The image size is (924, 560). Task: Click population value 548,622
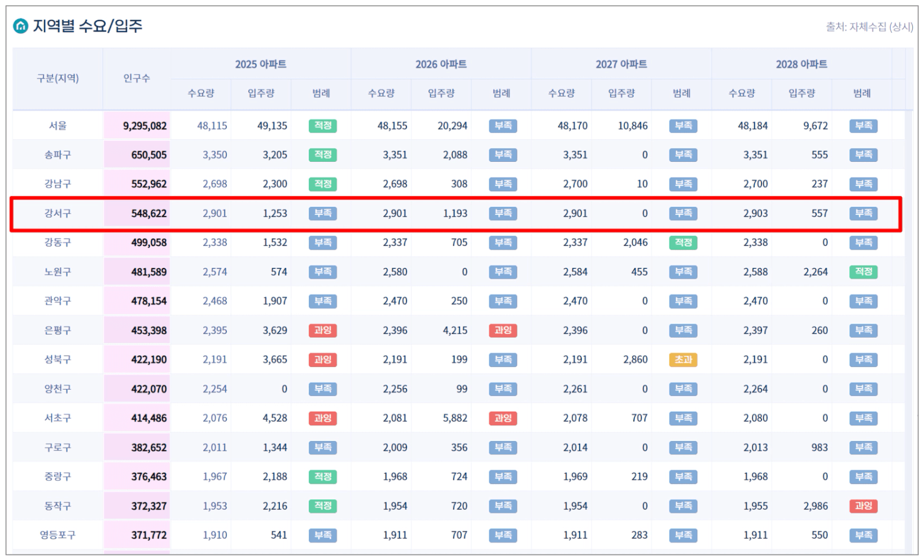[149, 213]
